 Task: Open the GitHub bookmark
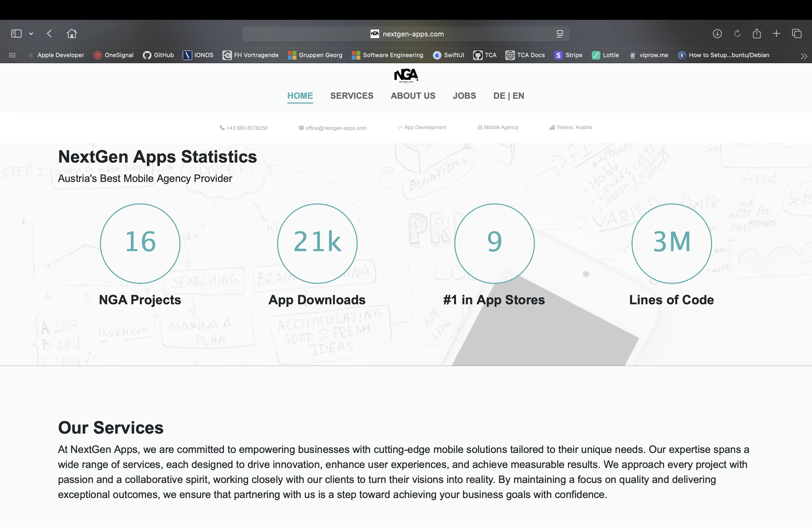point(158,55)
